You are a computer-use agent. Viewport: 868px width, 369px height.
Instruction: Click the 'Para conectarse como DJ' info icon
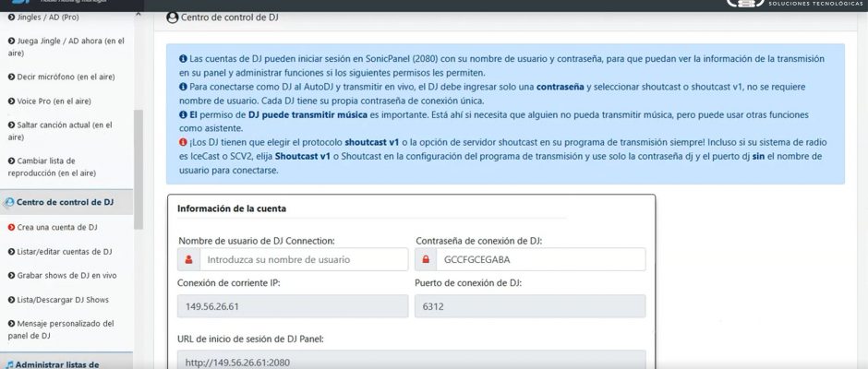(x=183, y=87)
